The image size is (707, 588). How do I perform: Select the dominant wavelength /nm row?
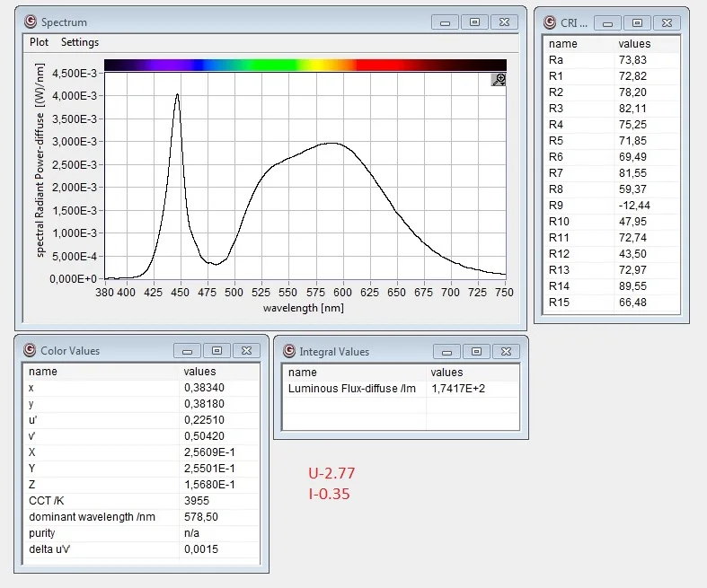pos(141,517)
